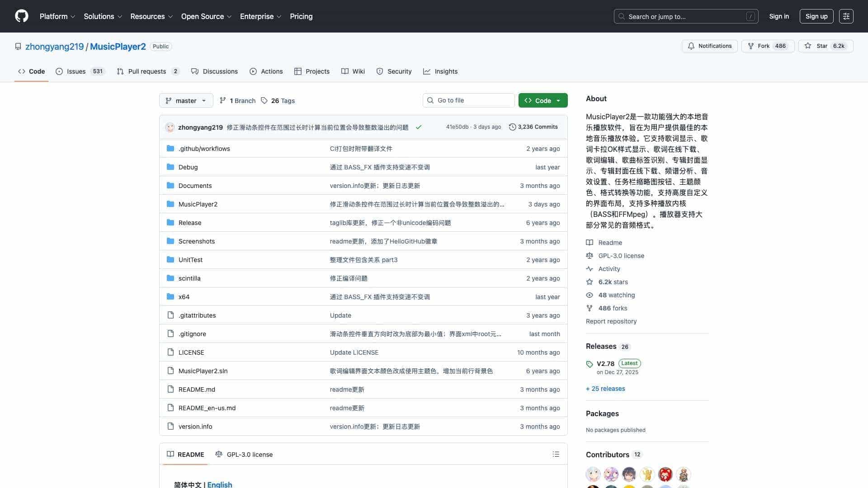Open the command palette icon button

846,16
